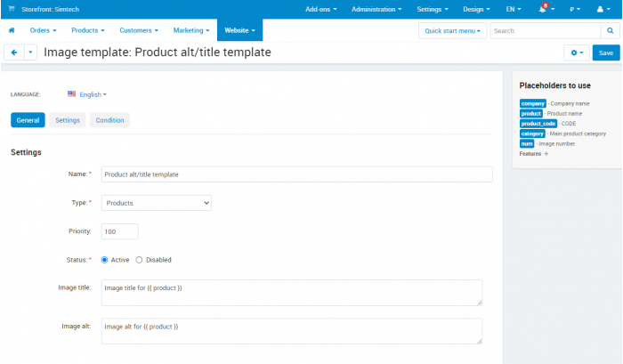Open the Customers menu
This screenshot has height=364, width=623.
click(x=139, y=30)
